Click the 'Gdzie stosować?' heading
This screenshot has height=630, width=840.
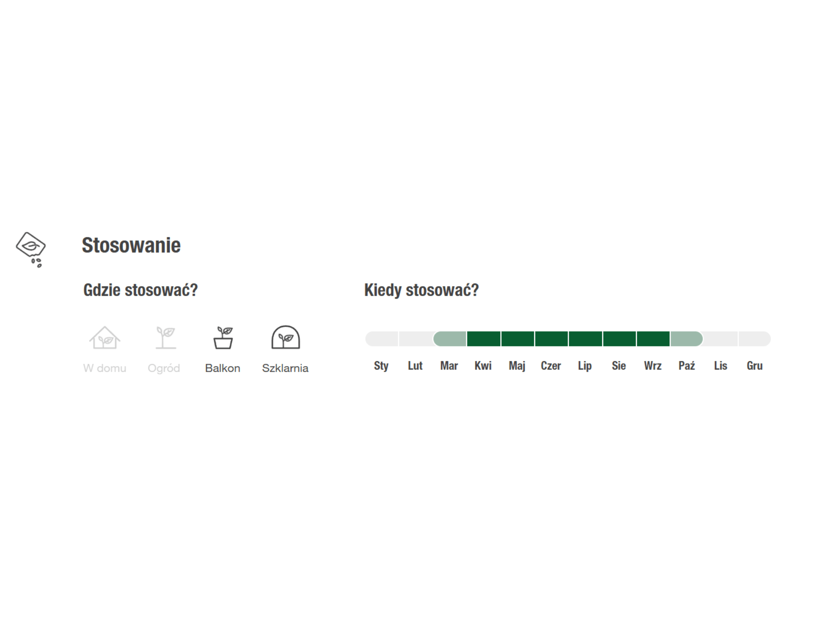140,290
